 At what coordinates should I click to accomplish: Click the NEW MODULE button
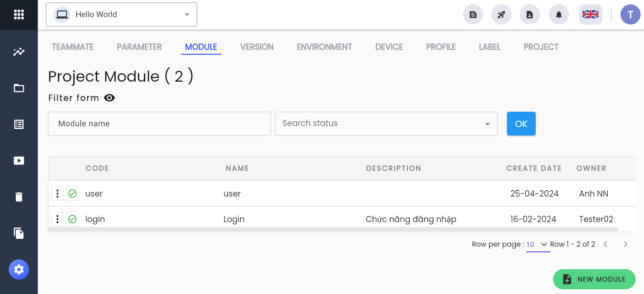tap(594, 279)
